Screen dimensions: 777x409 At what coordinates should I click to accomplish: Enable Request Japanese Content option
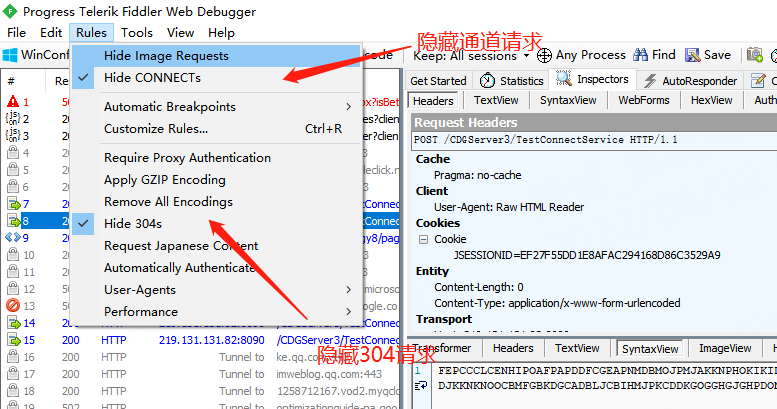click(216, 246)
